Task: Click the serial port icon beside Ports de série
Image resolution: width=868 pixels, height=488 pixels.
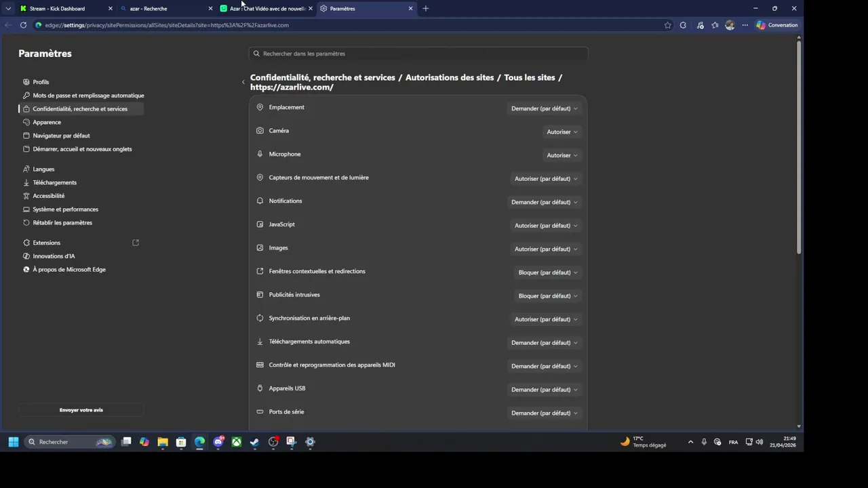Action: pos(260,411)
